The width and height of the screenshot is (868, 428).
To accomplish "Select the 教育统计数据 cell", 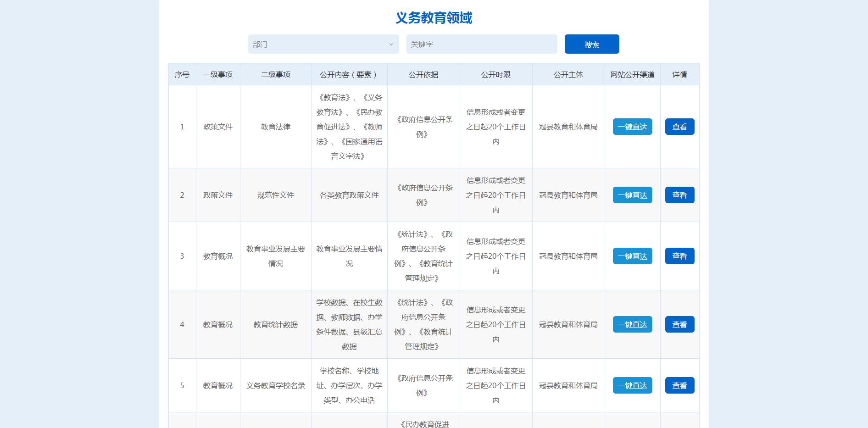I will 276,324.
